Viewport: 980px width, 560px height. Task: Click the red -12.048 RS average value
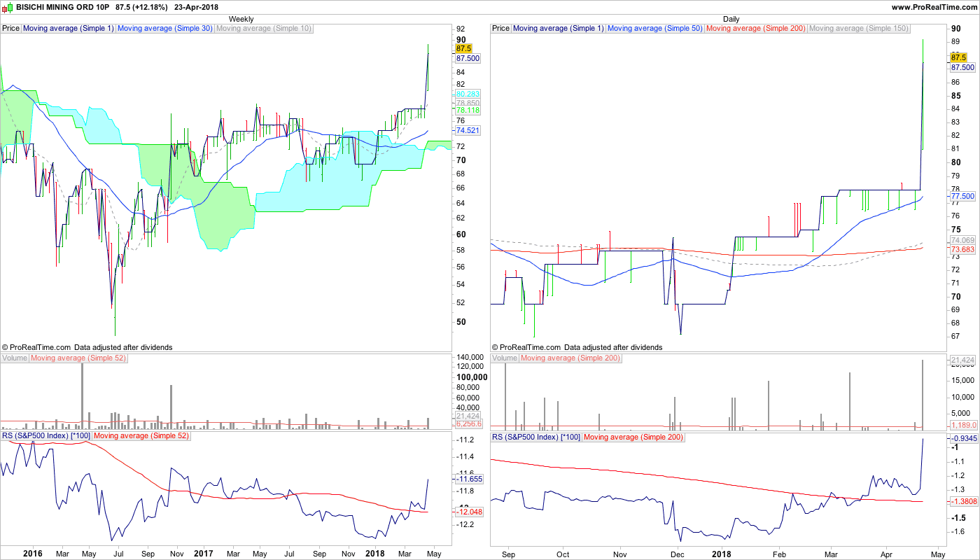468,512
